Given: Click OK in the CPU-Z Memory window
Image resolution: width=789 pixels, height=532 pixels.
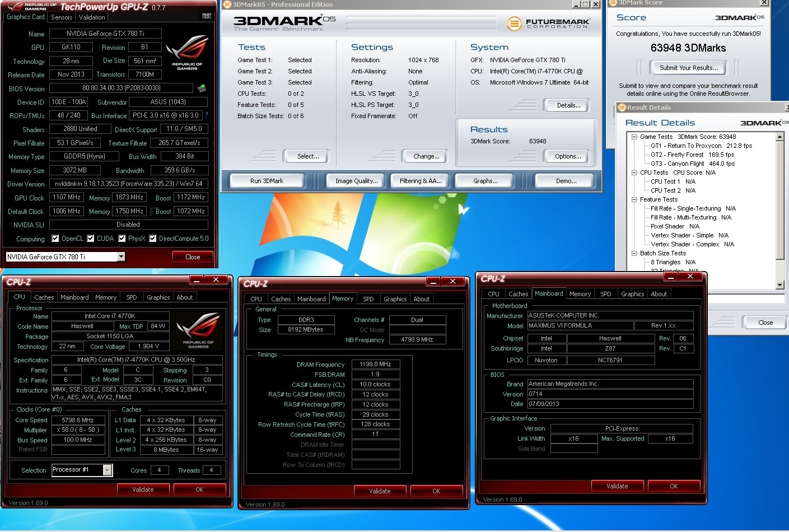Looking at the screenshot, I should coord(436,491).
